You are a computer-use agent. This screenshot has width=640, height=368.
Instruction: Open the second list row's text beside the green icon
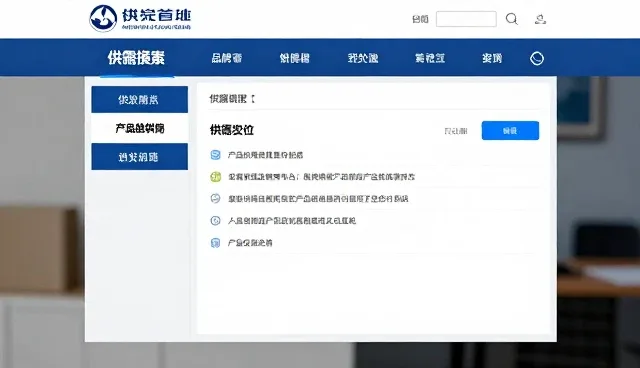[321, 177]
